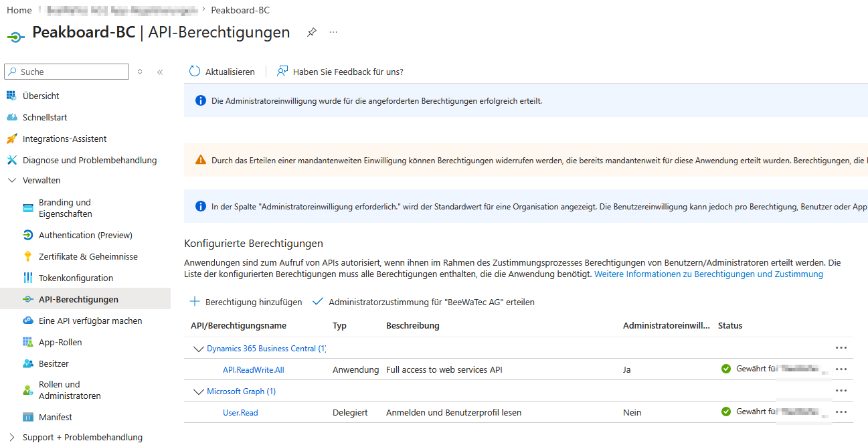Click the 'Anwendung' type cell

pos(355,369)
